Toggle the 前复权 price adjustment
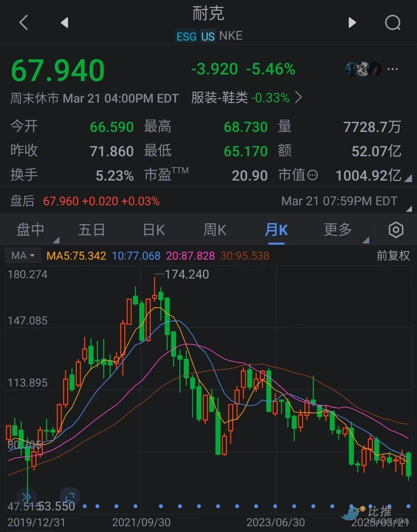417x532 pixels. click(x=393, y=255)
